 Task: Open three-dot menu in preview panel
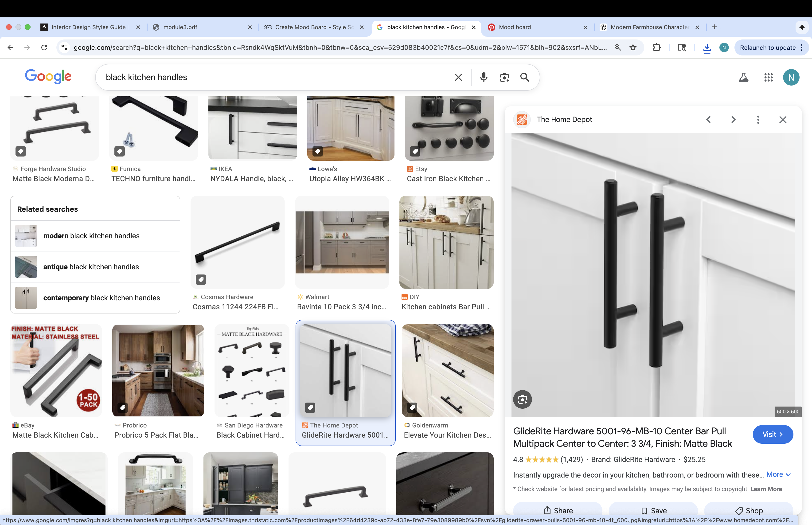[x=758, y=120]
